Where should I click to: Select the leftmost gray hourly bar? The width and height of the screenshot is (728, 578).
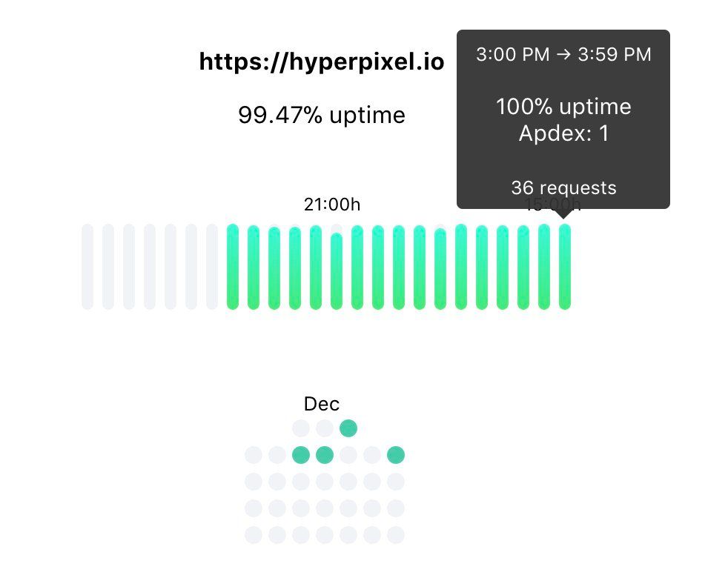[87, 267]
